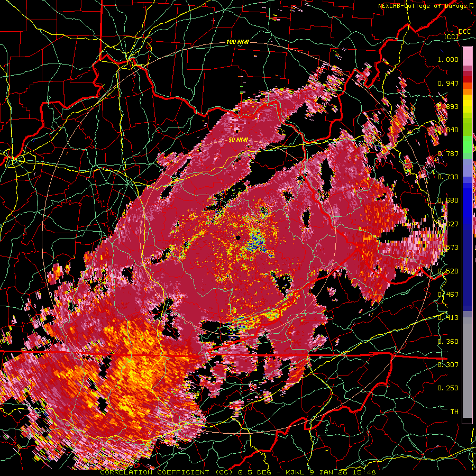Click the "TH" label at the scale bottom
The height and width of the screenshot is (476, 476).
pyautogui.click(x=454, y=412)
